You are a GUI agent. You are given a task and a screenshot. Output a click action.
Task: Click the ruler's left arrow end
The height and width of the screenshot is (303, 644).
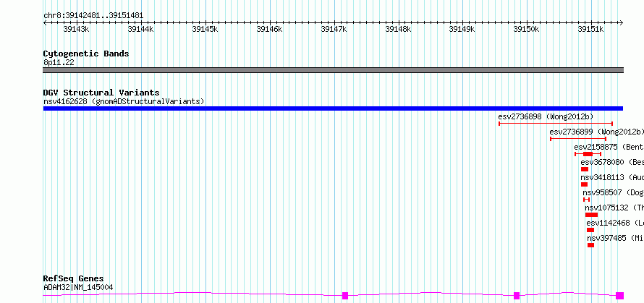(45, 23)
